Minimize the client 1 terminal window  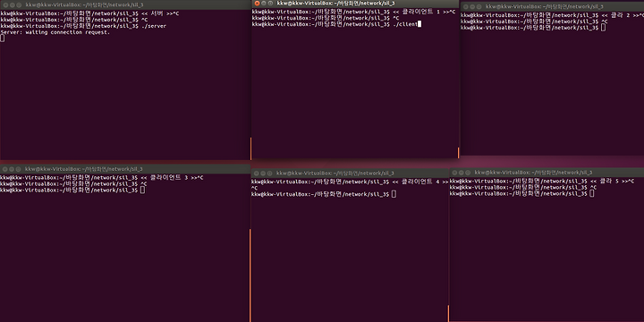pos(264,4)
